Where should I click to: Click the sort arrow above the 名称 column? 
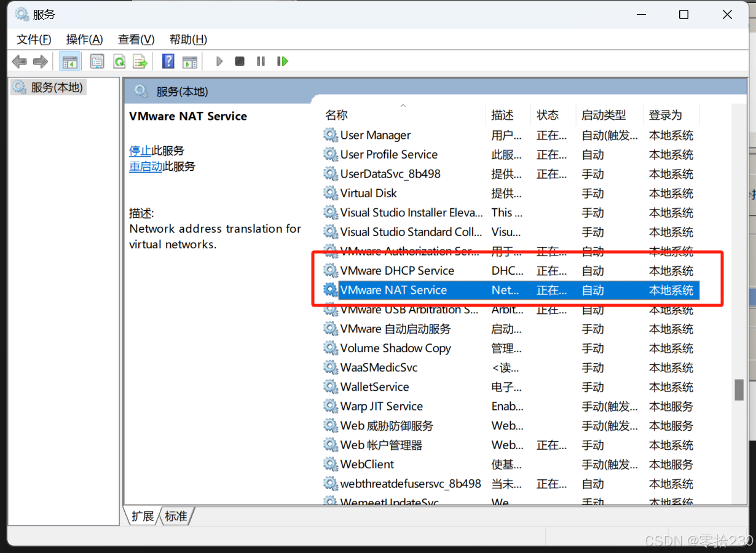[x=403, y=105]
